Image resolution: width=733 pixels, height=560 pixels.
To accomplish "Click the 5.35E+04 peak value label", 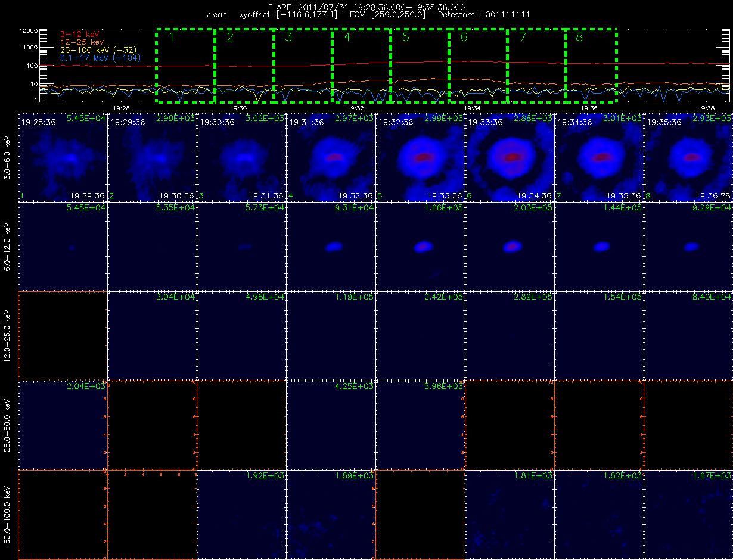I will 176,208.
